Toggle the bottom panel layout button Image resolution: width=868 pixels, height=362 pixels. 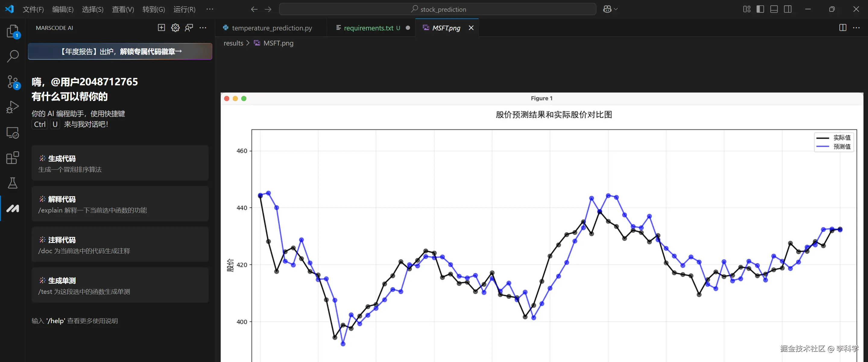pos(774,9)
